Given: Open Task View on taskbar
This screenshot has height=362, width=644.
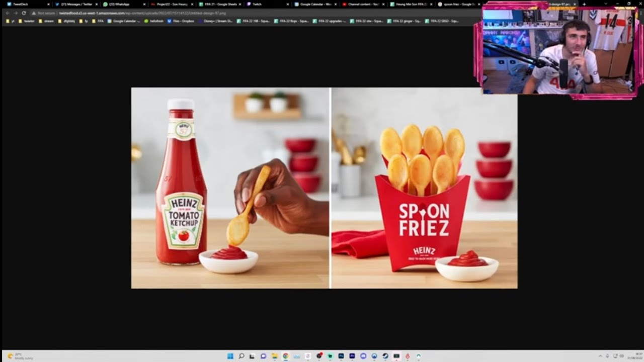Looking at the screenshot, I should coord(252,356).
